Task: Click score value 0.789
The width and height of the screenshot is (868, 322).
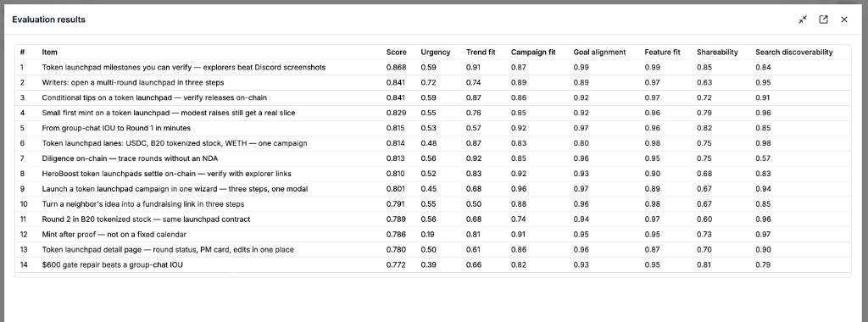Action: 397,219
